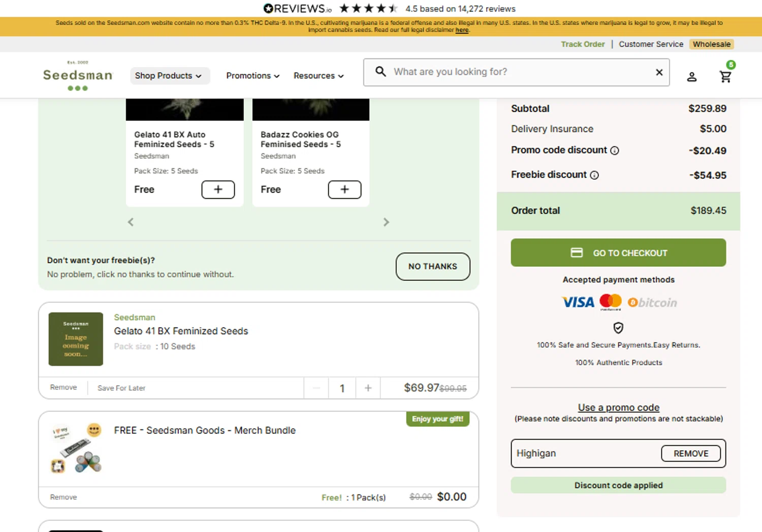Show Freebie discount info icon
This screenshot has width=762, height=532.
pyautogui.click(x=594, y=175)
